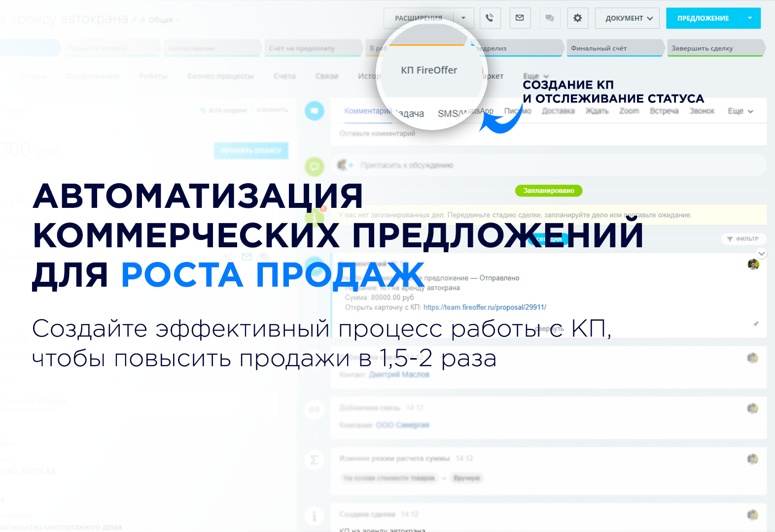Click the blue comment bubble timeline icon
This screenshot has height=532, width=775.
315,111
